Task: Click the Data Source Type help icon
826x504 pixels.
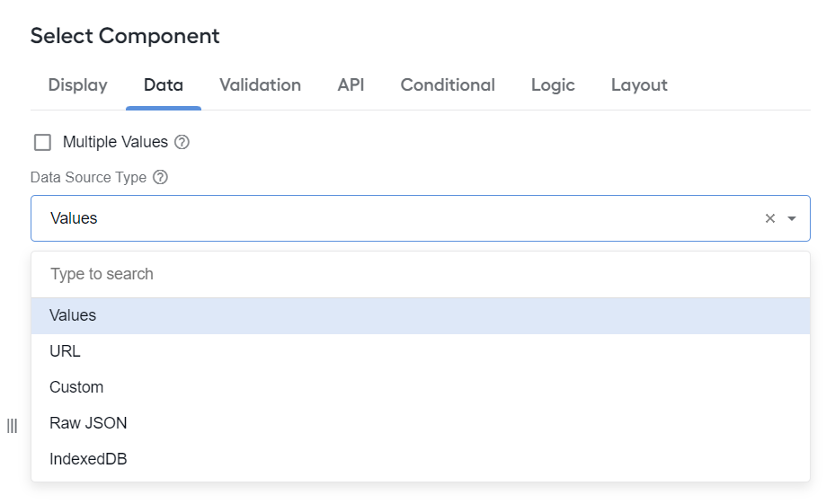Action: click(160, 178)
